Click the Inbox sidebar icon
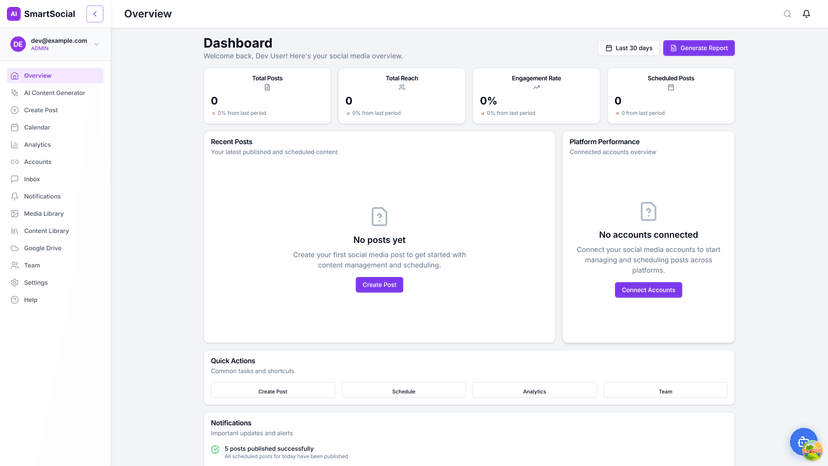The image size is (828, 466). pos(15,179)
